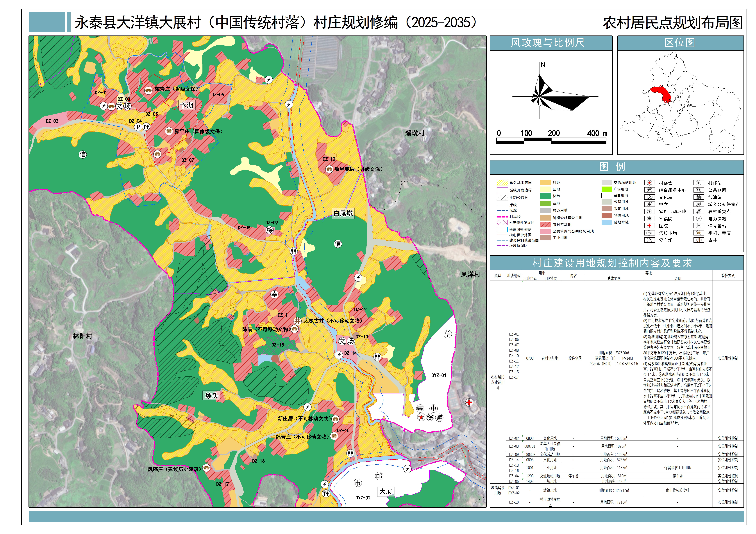The height and width of the screenshot is (534, 756).
Task: Click the red star village committee map marker
Action: point(421,417)
